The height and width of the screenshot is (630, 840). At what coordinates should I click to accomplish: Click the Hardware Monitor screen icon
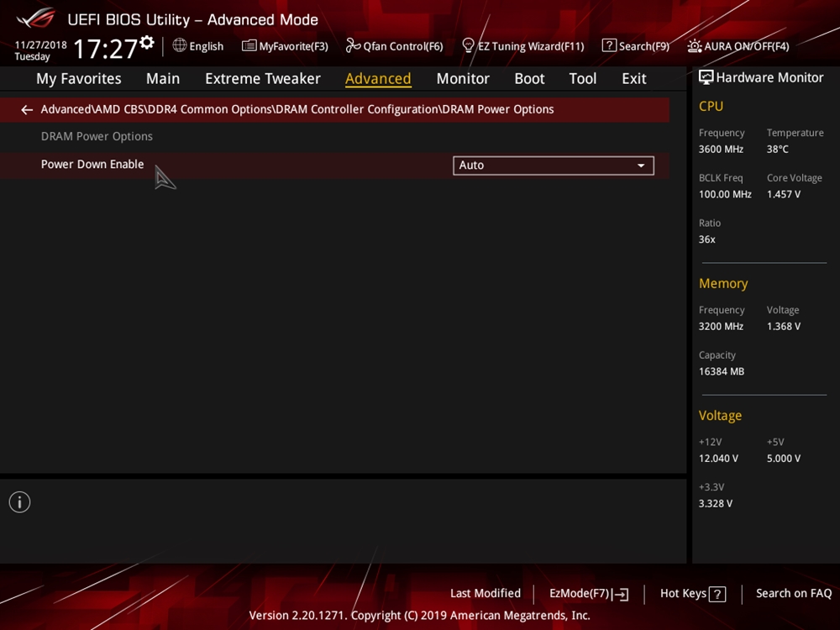(706, 77)
